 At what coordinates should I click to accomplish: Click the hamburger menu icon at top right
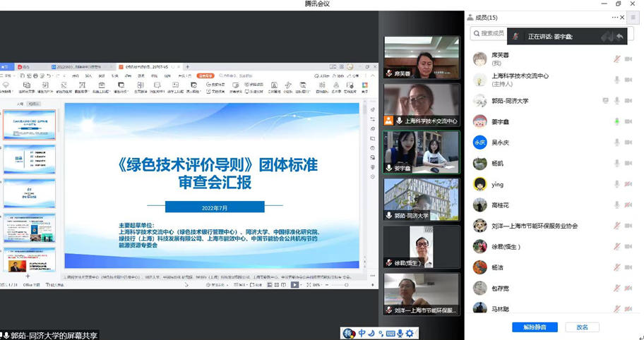click(x=633, y=18)
